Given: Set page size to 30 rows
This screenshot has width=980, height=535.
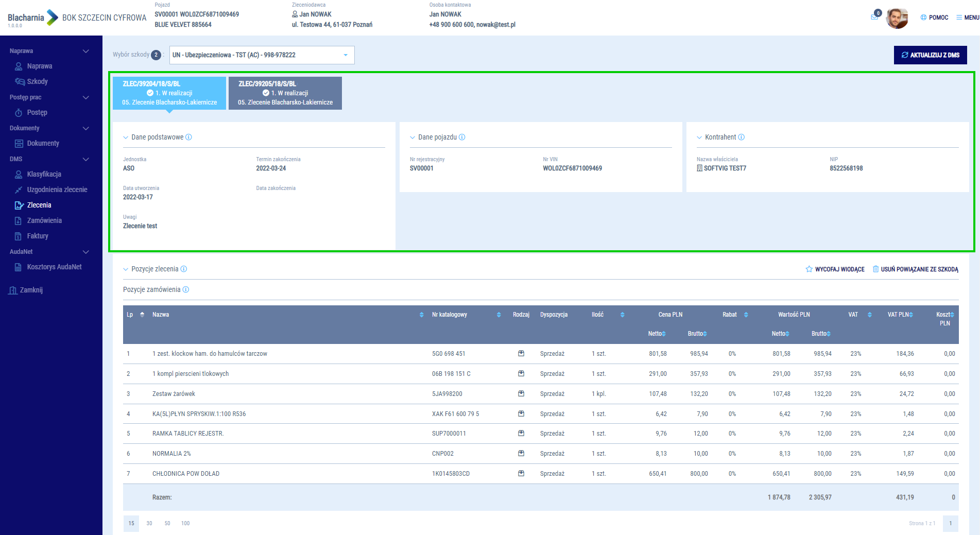Looking at the screenshot, I should [x=149, y=523].
